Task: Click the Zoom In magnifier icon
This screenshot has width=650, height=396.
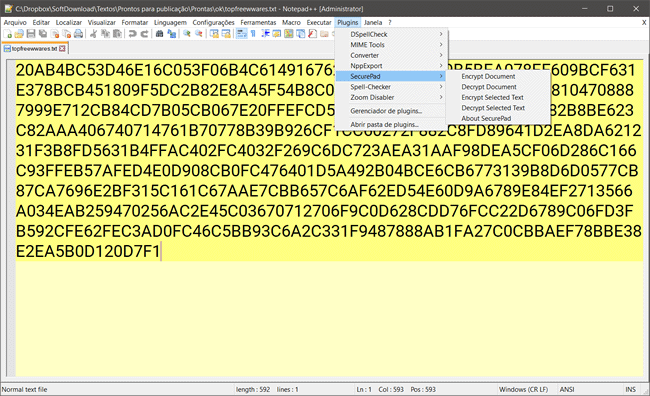Action: click(x=187, y=34)
